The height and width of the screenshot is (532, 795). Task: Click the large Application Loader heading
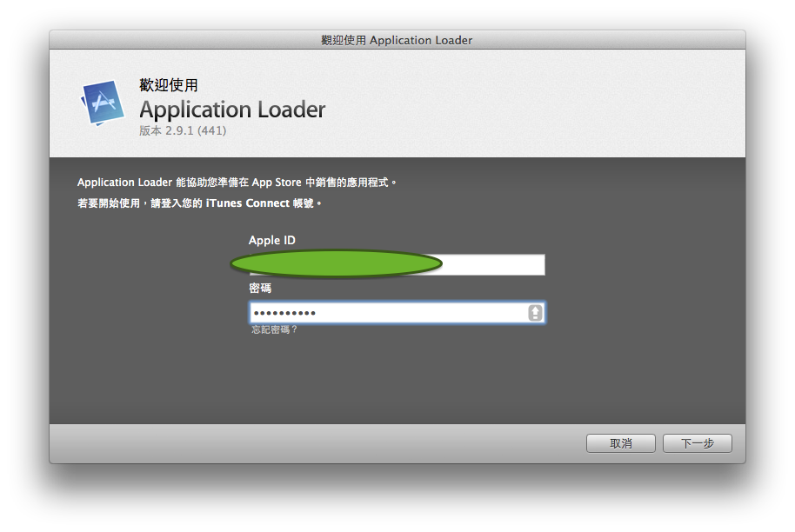[232, 110]
